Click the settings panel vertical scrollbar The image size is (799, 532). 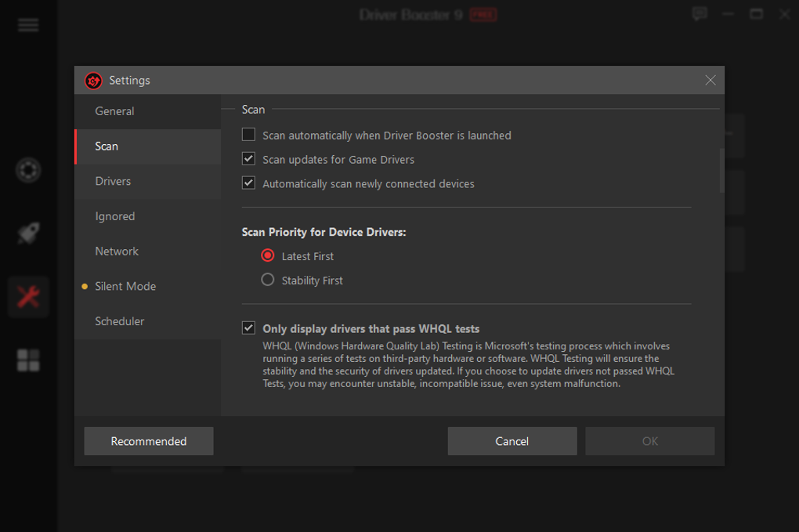tap(721, 171)
